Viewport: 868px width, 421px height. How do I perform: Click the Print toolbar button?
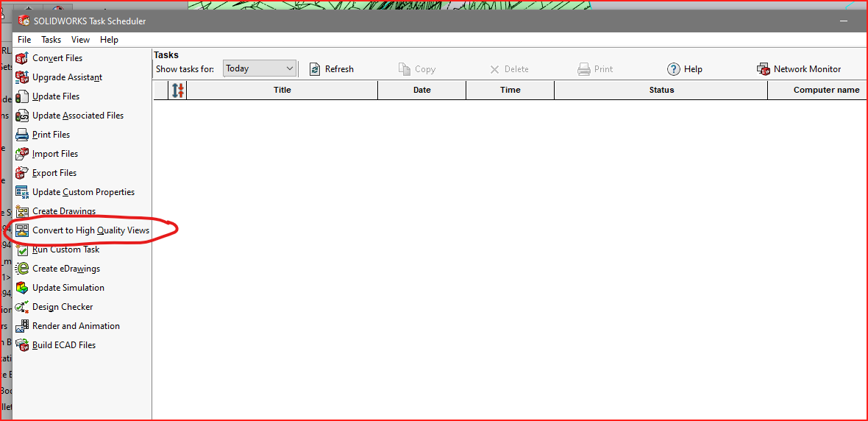pyautogui.click(x=596, y=69)
